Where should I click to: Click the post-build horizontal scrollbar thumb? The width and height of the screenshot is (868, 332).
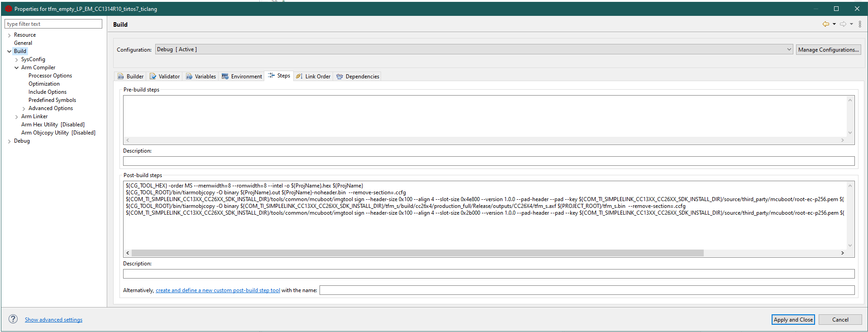coord(417,253)
